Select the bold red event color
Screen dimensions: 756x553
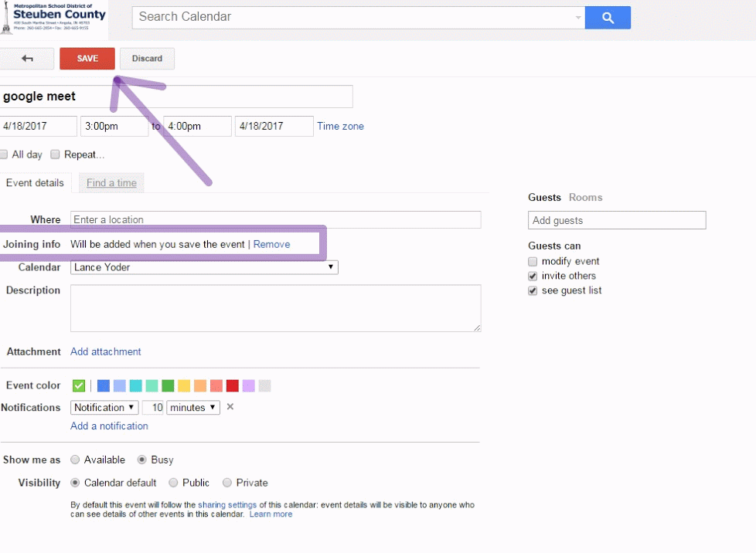[x=233, y=385]
